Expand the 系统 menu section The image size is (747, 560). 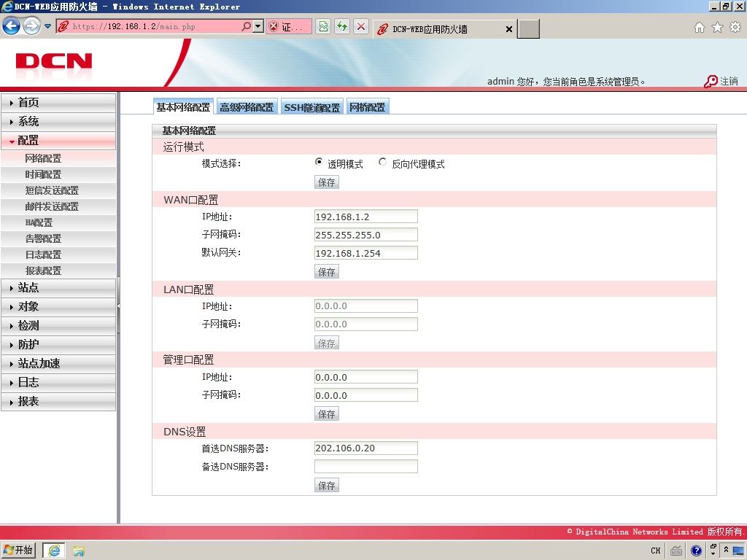[x=58, y=122]
